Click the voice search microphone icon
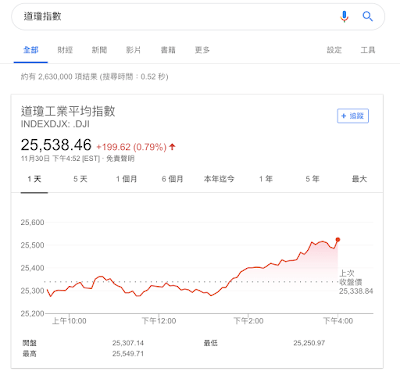Viewport: 400px width, 375px height. click(344, 16)
